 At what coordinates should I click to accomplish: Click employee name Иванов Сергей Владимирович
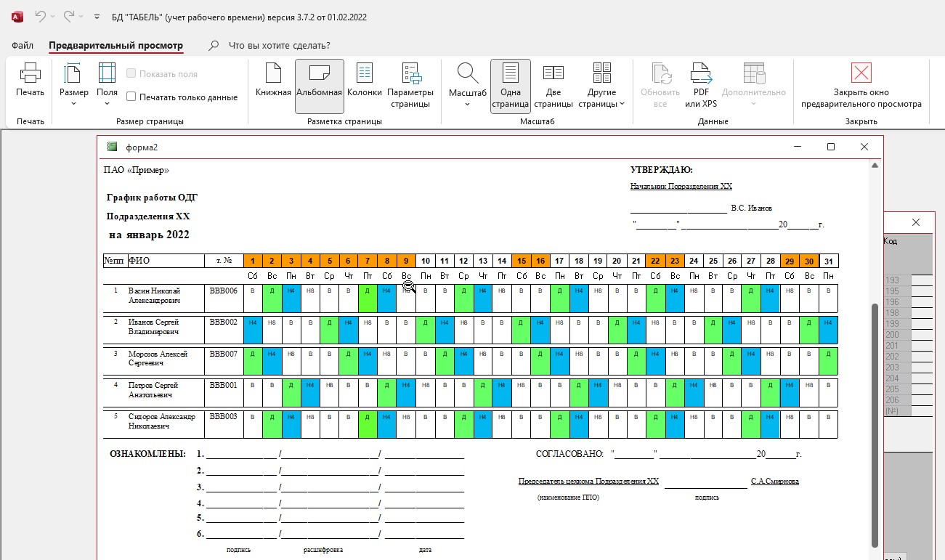coord(153,327)
